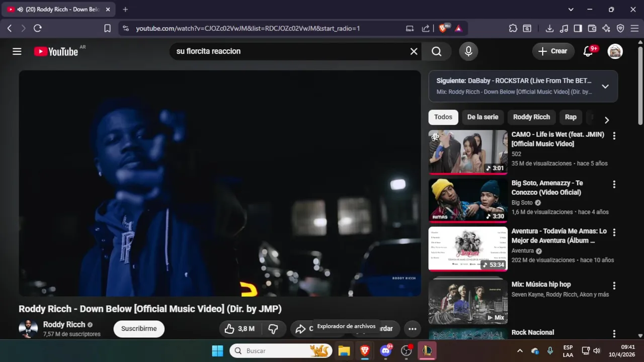The image size is (644, 362).
Task: Click the taskbar Buscar search box
Action: [x=281, y=351]
